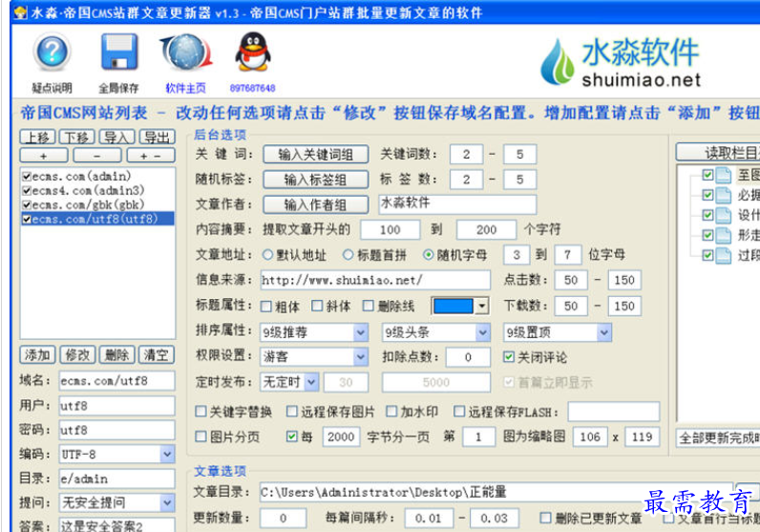The width and height of the screenshot is (760, 532).
Task: Toggle the 每 2000 字节分一页 checkbox
Action: (292, 436)
